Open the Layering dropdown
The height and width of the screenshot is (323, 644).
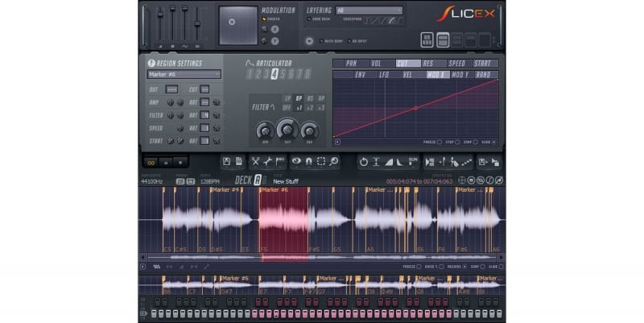point(369,10)
